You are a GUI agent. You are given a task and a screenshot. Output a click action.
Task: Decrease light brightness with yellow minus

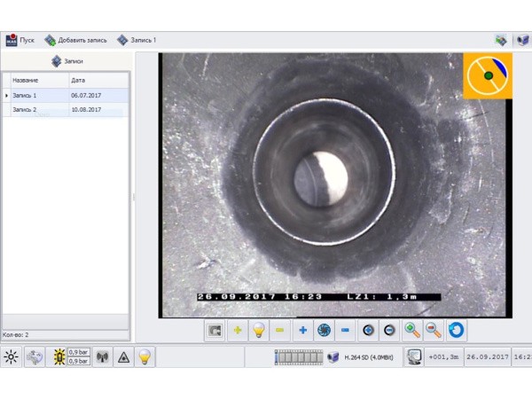[279, 331]
